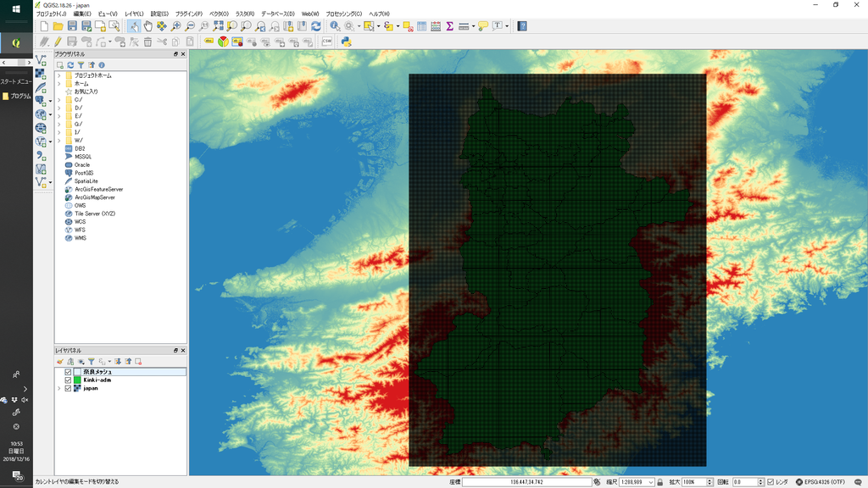Toggle the scale lock icon in status bar

click(659, 482)
